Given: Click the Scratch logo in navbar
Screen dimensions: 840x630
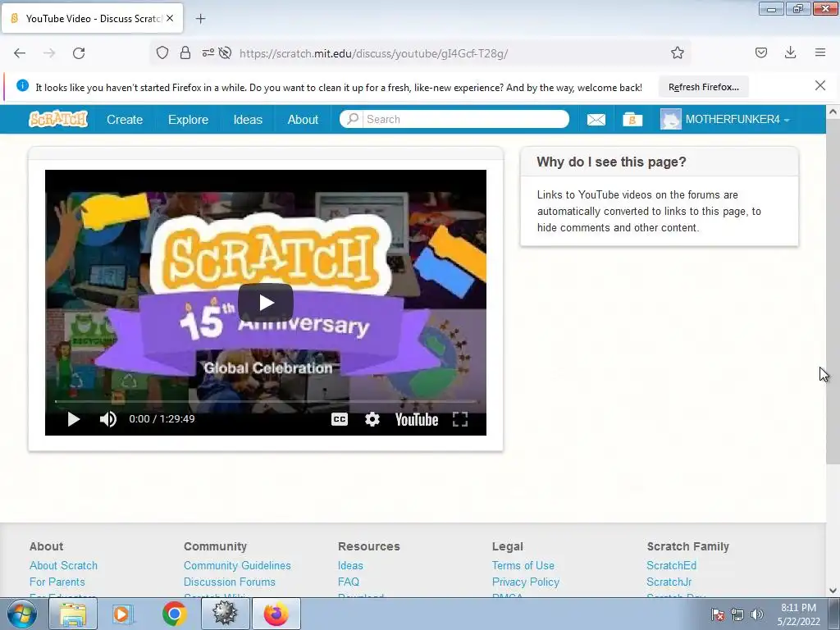Looking at the screenshot, I should pos(58,119).
